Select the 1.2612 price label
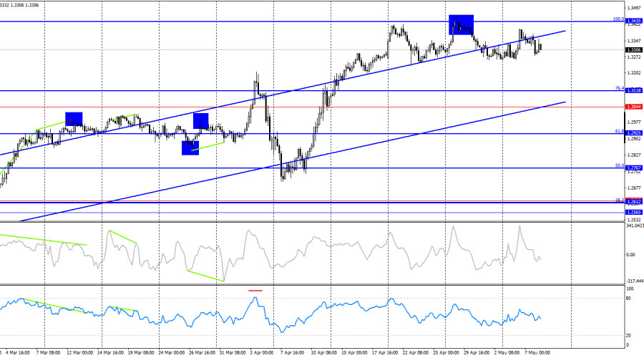 (633, 202)
